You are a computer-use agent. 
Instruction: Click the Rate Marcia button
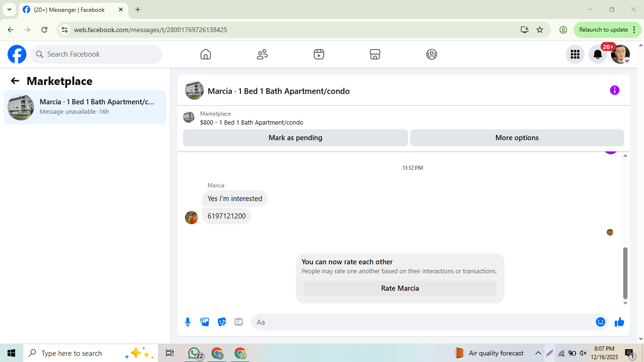tap(400, 288)
